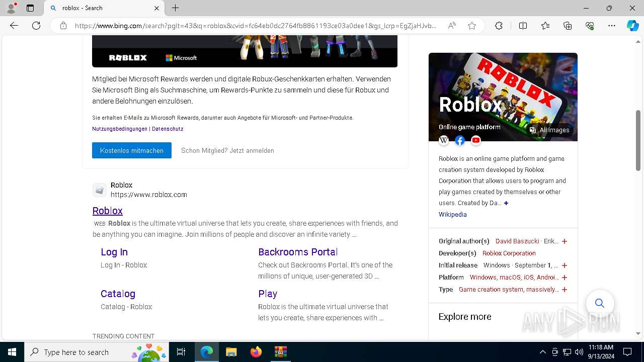The image size is (644, 362).
Task: Open Collections icon
Action: click(x=568, y=26)
